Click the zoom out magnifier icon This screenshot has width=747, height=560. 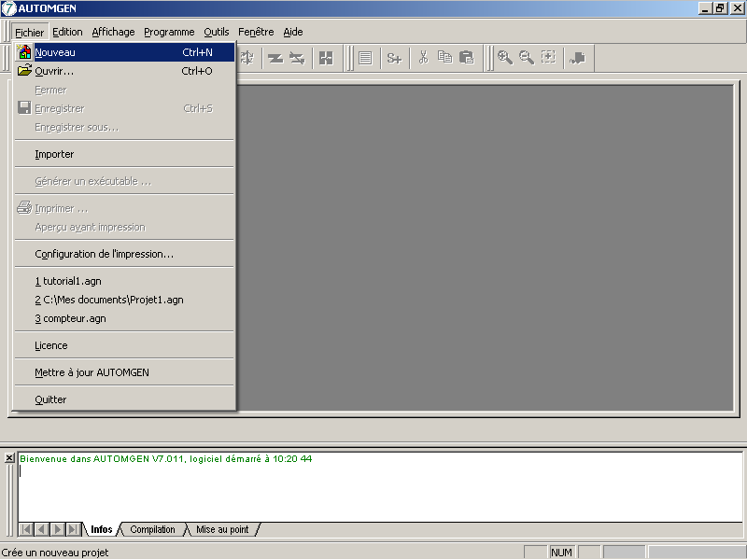pyautogui.click(x=527, y=58)
